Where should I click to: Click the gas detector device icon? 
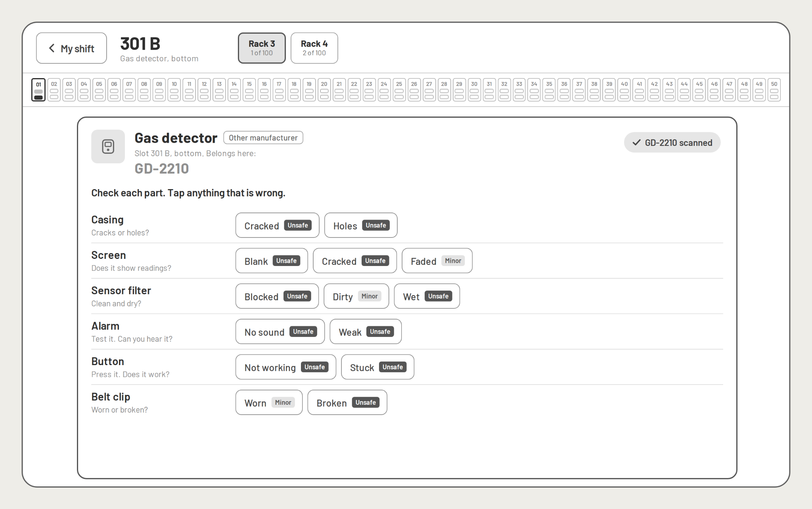pos(108,146)
